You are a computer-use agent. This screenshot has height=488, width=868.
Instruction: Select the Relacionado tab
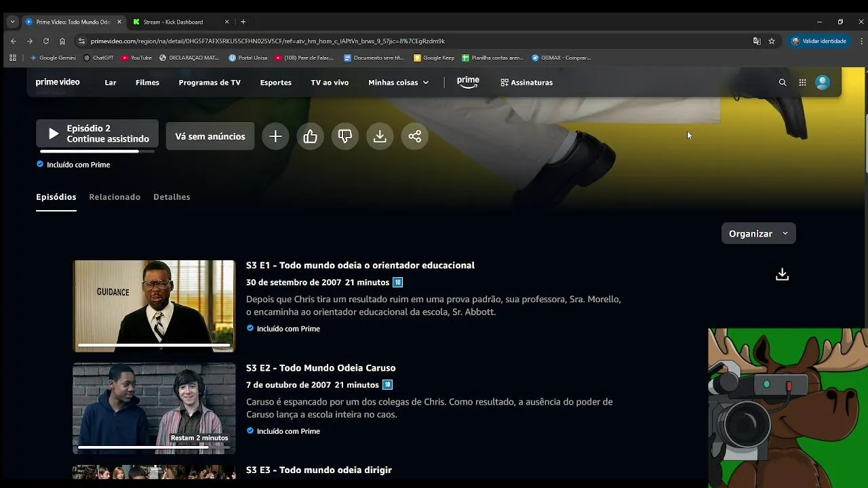(115, 197)
